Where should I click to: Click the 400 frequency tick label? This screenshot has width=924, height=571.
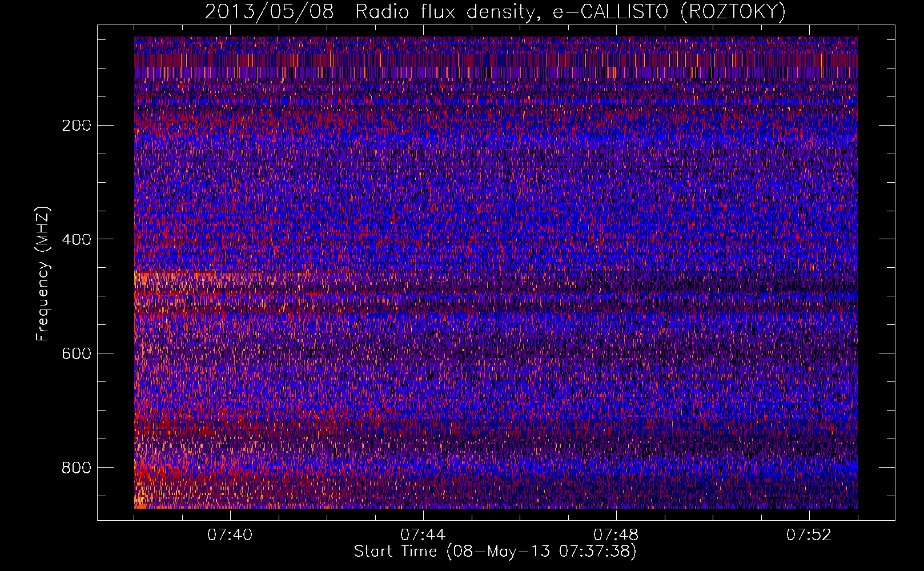tap(76, 239)
